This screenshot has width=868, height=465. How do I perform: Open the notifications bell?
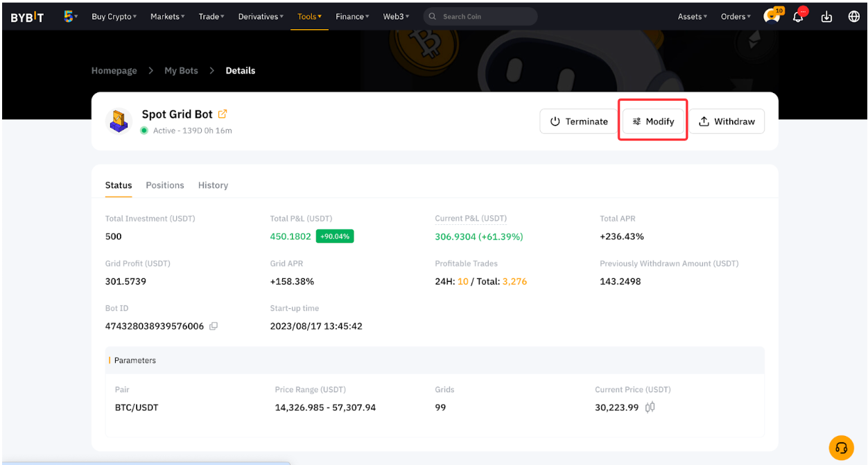coord(799,17)
